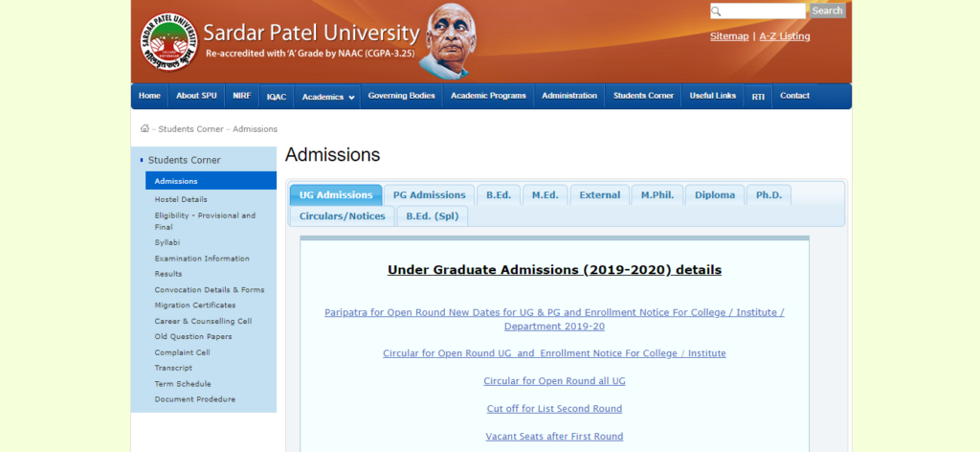
Task: Expand the Academics dropdown menu
Action: point(327,97)
